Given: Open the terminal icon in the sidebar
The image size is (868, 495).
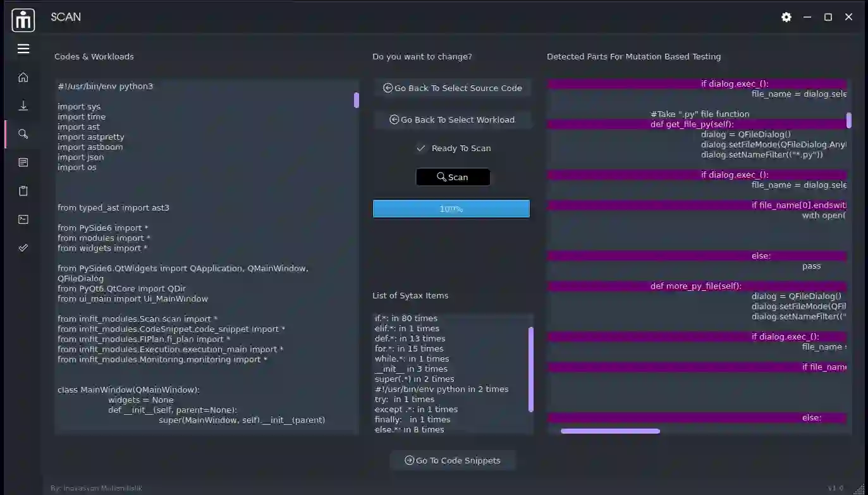Looking at the screenshot, I should (x=23, y=219).
